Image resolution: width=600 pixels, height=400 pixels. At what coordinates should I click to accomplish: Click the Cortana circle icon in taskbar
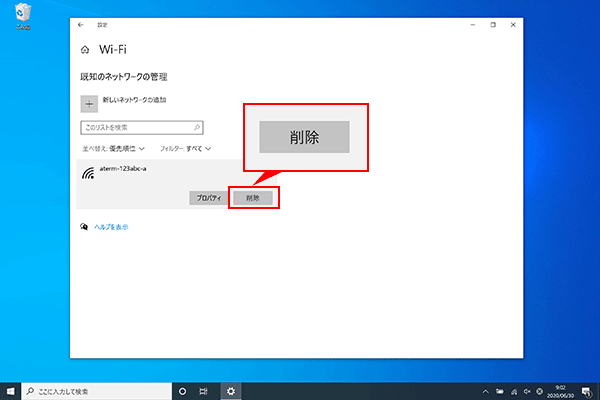pyautogui.click(x=182, y=390)
